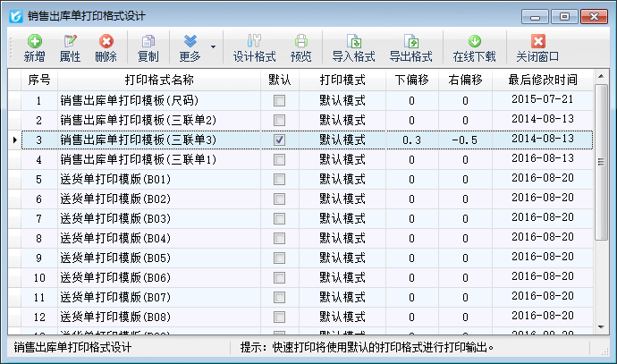Uncheck default checkbox for 三联单3 row
617x364 pixels.
(280, 140)
